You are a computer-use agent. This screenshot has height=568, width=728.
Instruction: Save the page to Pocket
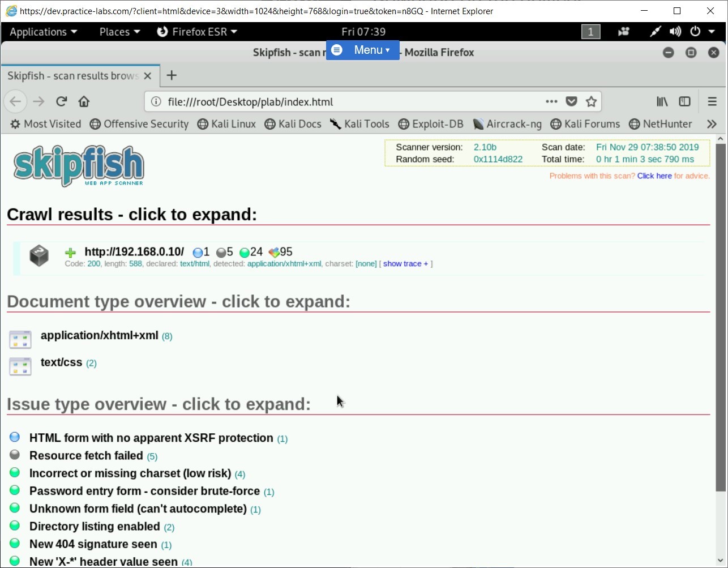coord(571,101)
